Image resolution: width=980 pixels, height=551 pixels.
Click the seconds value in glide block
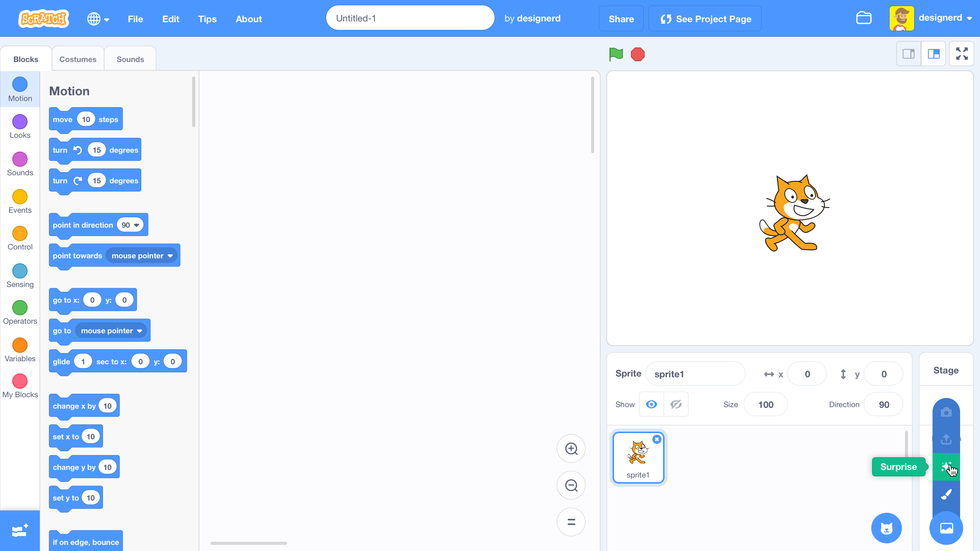83,362
